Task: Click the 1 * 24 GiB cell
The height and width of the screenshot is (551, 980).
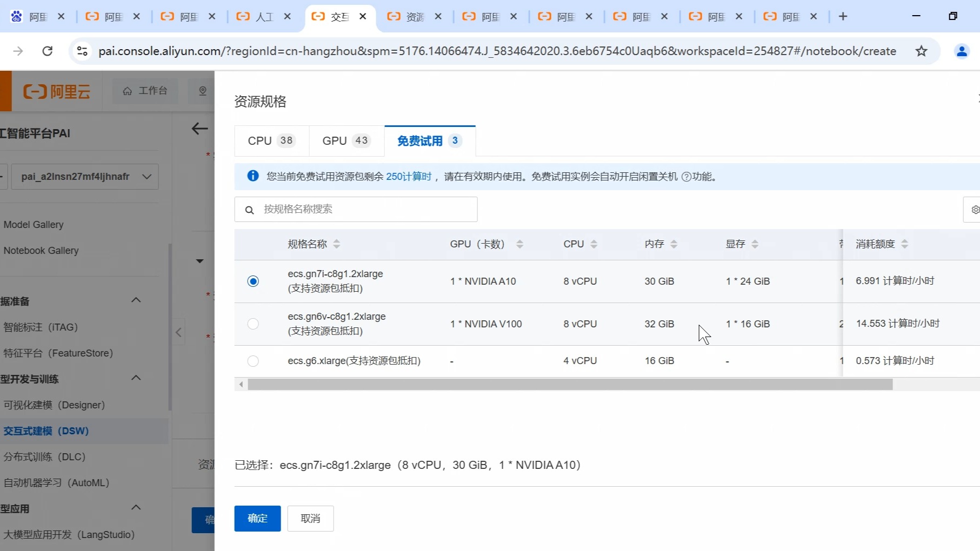Action: (748, 281)
